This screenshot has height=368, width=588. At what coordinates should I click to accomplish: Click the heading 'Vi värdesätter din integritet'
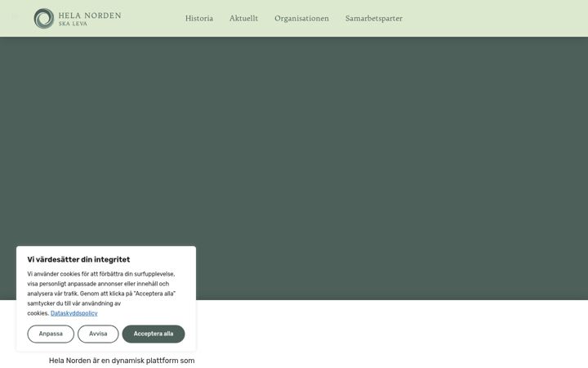coord(78,259)
